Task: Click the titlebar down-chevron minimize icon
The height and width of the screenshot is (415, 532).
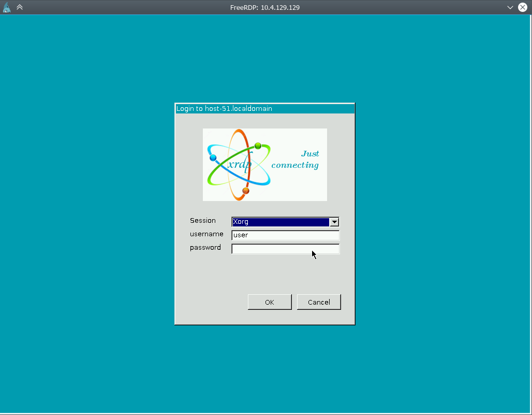Action: pos(510,7)
